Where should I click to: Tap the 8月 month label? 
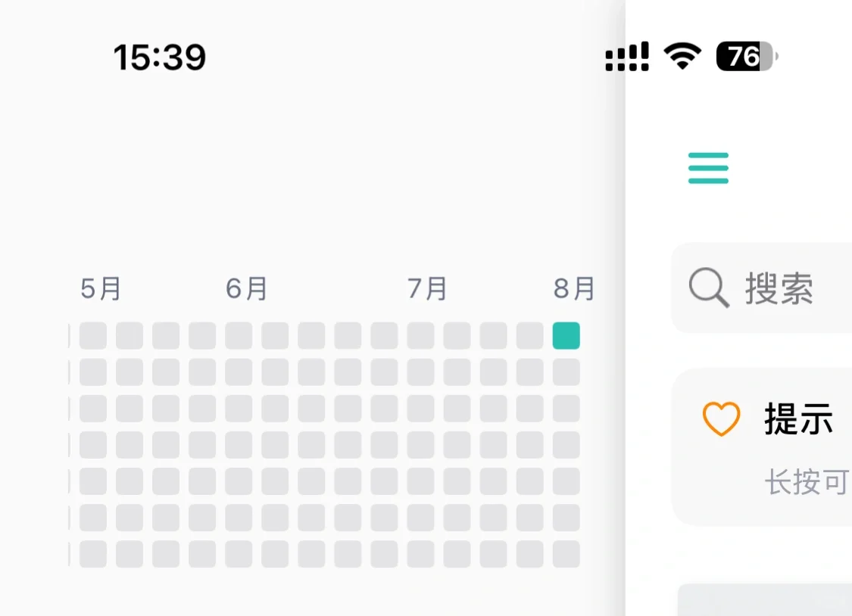point(574,288)
